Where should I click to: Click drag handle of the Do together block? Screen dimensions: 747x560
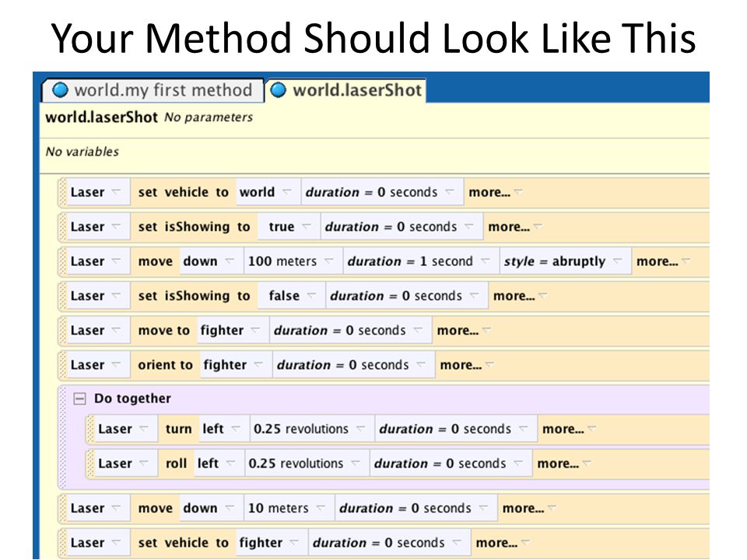(x=62, y=436)
